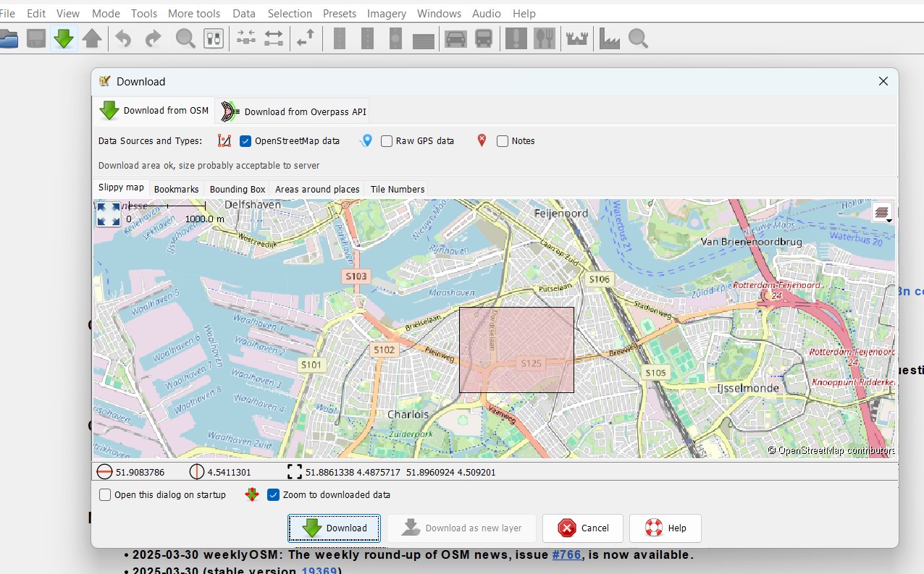
Task: Click the longitude circle icon below the map
Action: [197, 472]
